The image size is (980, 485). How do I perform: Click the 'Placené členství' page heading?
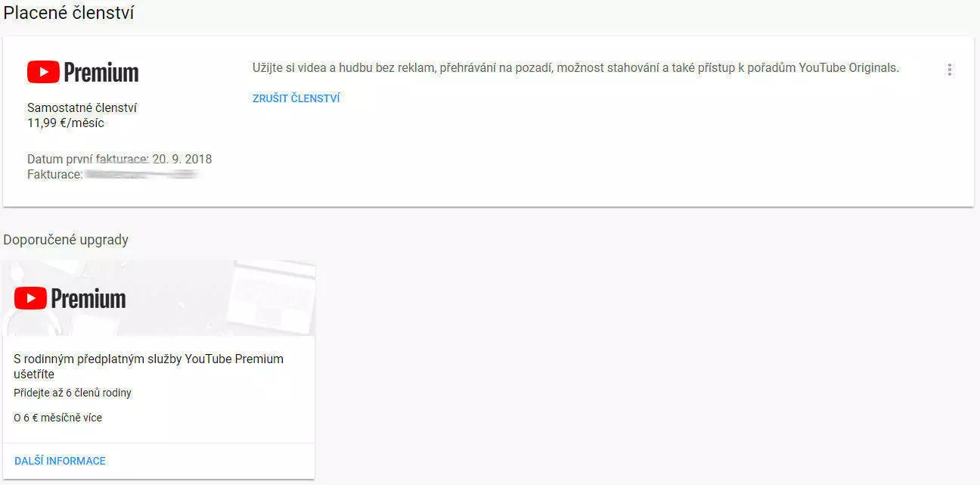[69, 13]
